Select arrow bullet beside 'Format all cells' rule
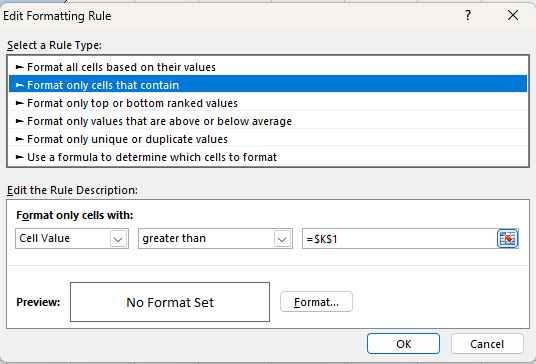 pyautogui.click(x=19, y=67)
